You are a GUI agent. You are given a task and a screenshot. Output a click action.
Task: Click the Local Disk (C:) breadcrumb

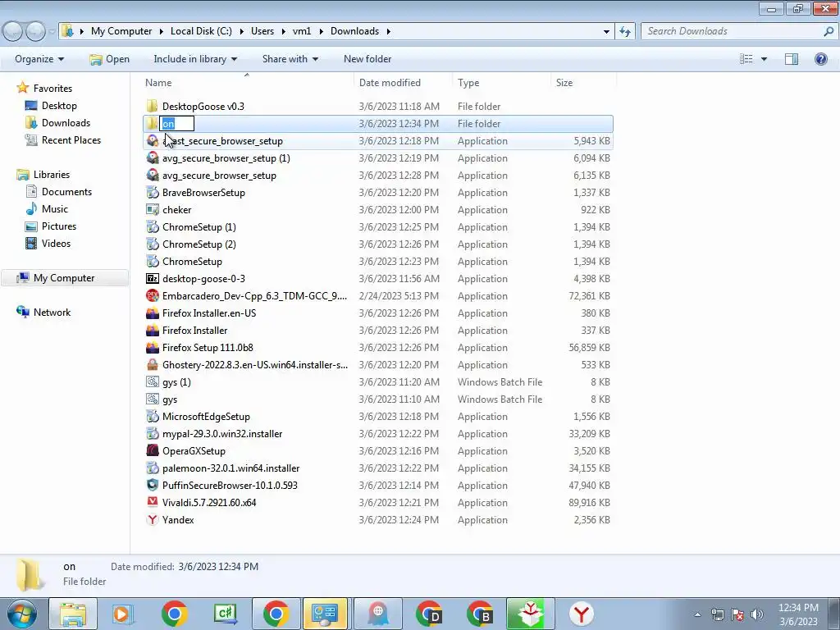point(201,31)
